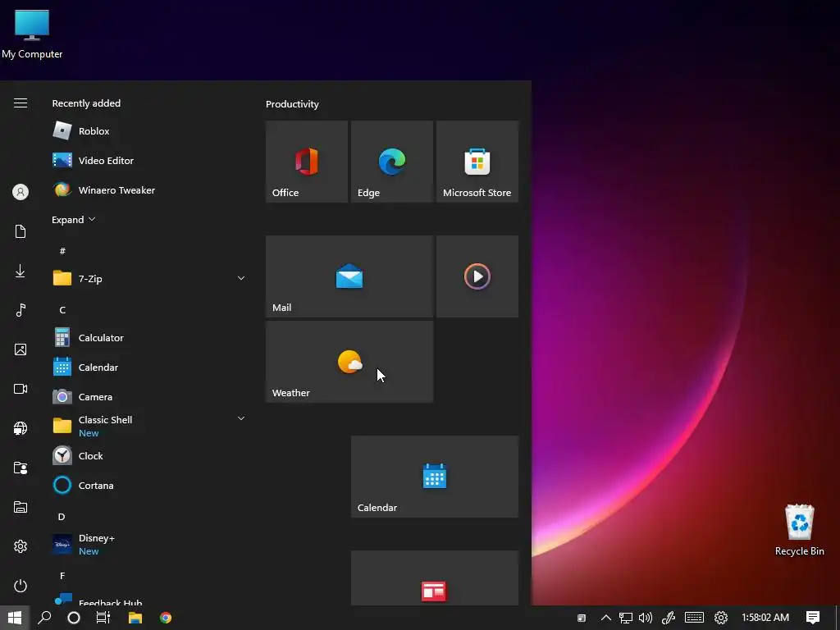The width and height of the screenshot is (840, 630).
Task: Open the Clock app
Action: tap(149, 456)
